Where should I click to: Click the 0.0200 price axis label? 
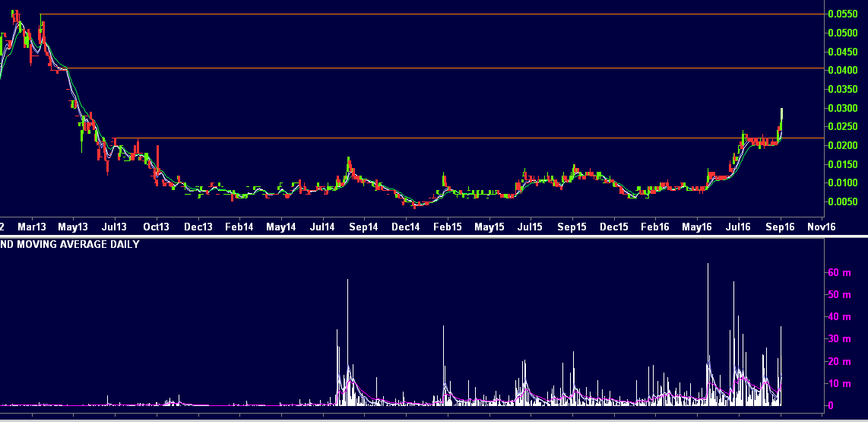[x=844, y=146]
